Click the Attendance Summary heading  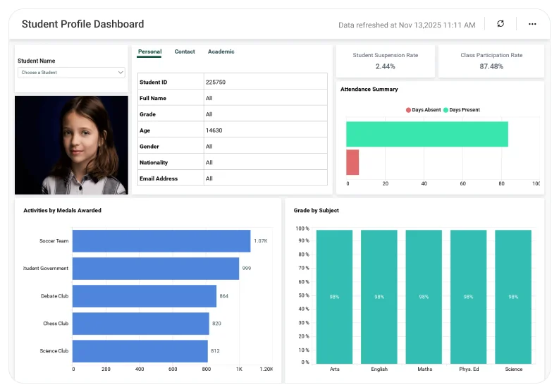(369, 89)
